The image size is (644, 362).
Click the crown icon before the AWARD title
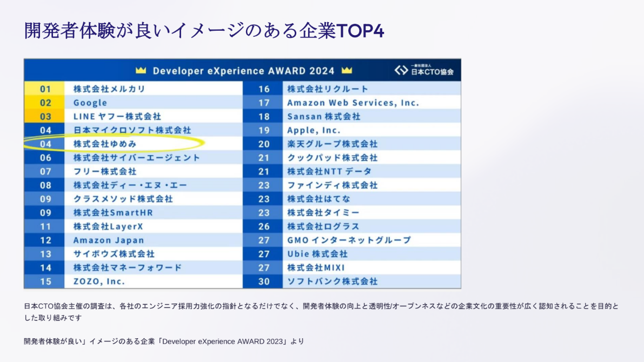[x=141, y=70]
